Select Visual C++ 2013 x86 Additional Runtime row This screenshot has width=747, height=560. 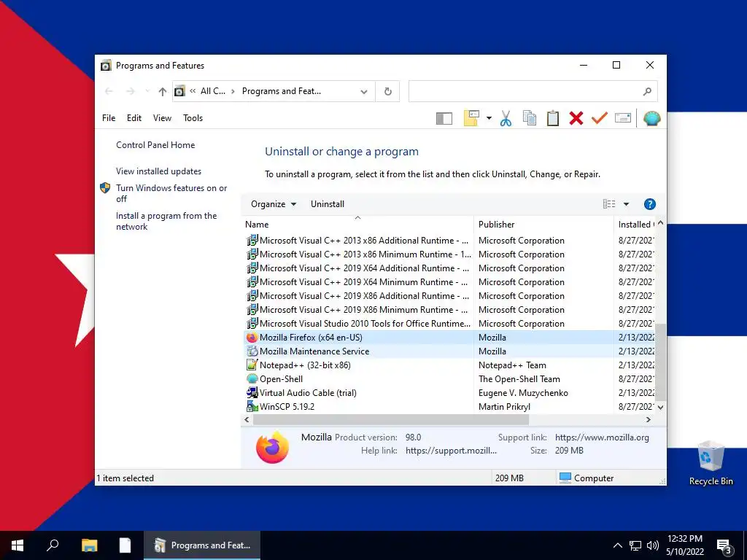[449, 241]
